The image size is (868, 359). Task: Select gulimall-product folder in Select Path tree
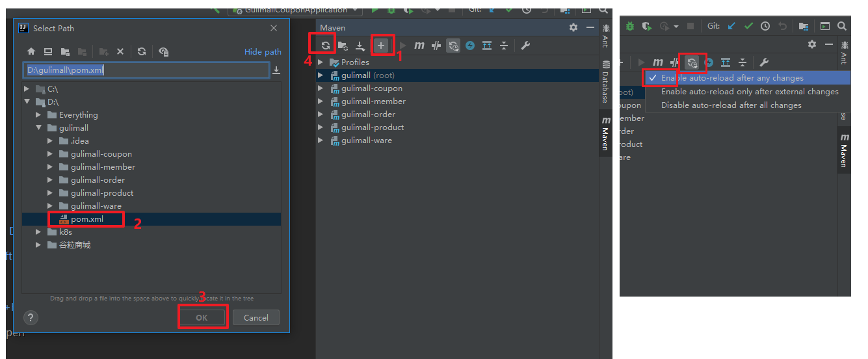(x=102, y=193)
